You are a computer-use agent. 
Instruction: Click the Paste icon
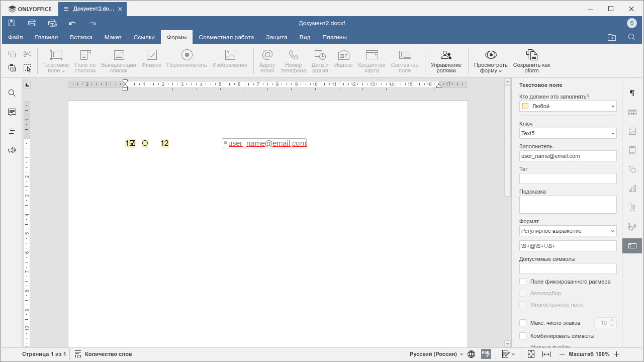(12, 68)
